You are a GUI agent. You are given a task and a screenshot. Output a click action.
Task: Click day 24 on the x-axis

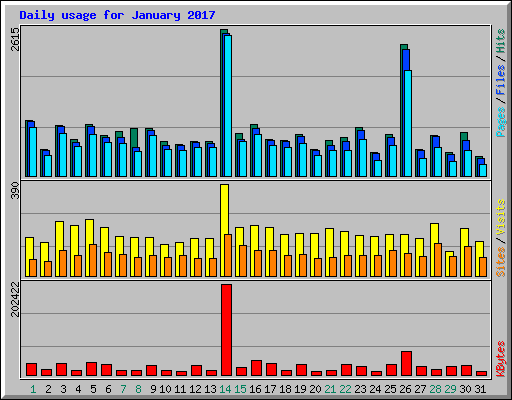375,389
